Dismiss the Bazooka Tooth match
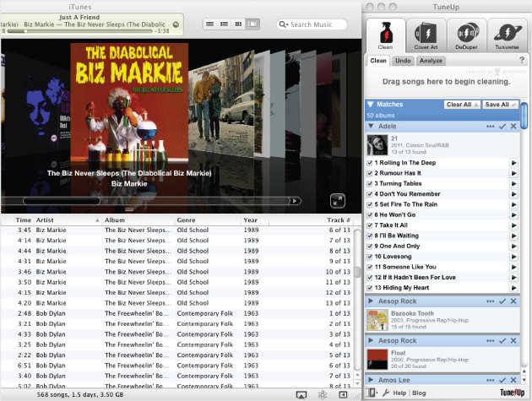 (x=513, y=301)
